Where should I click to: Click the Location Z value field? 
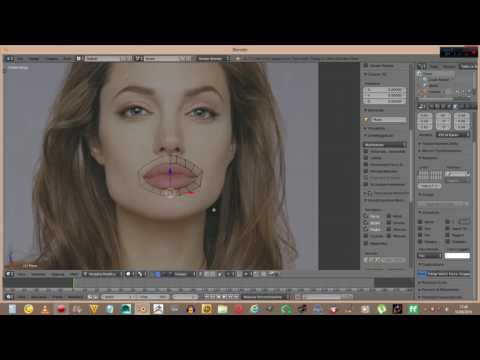pyautogui.click(x=385, y=101)
